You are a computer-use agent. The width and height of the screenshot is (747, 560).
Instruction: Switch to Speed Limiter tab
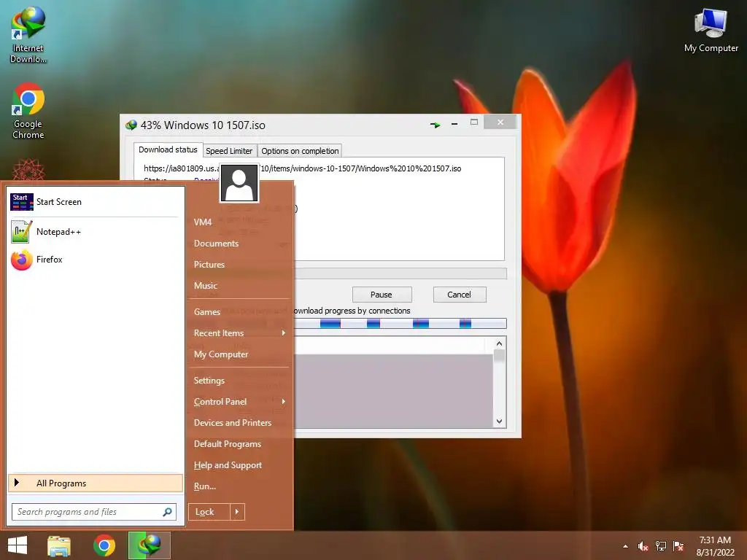[x=229, y=151]
